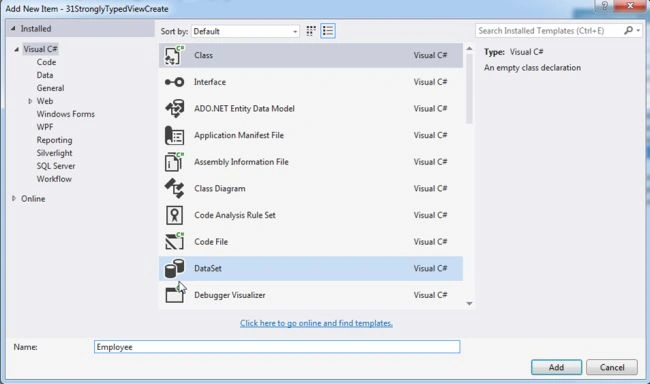
Task: Click the search magnifier icon
Action: point(628,30)
